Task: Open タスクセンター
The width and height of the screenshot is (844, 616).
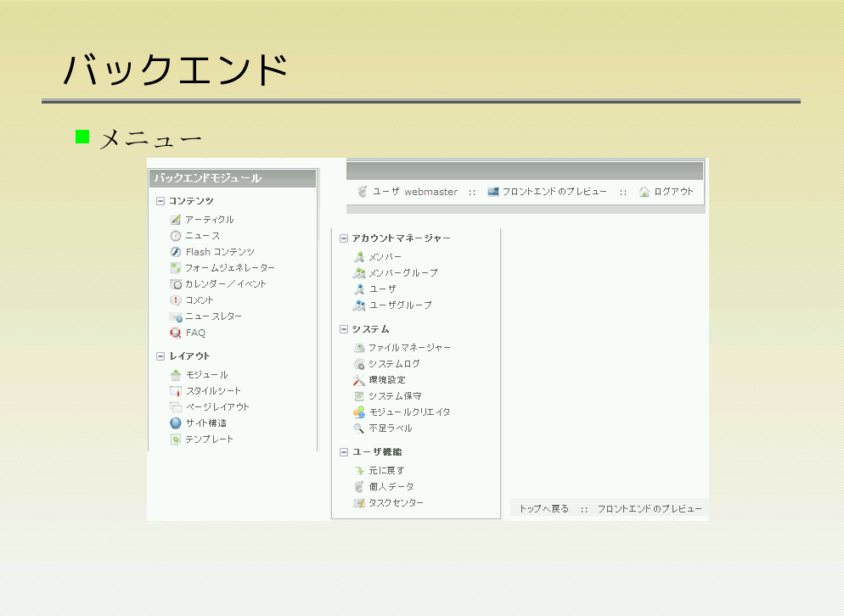Action: 397,503
